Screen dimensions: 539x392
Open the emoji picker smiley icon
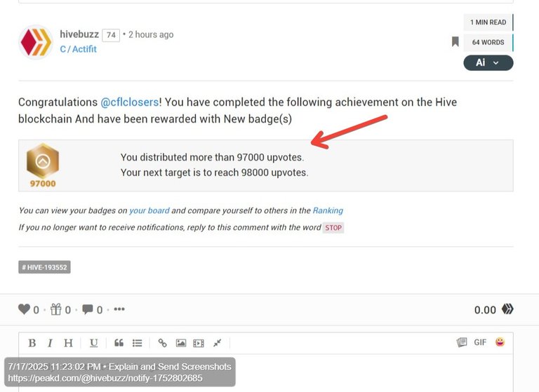pyautogui.click(x=500, y=342)
